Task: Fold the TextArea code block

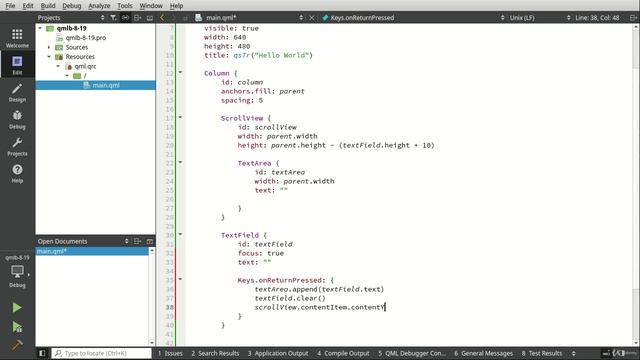Action: click(180, 162)
